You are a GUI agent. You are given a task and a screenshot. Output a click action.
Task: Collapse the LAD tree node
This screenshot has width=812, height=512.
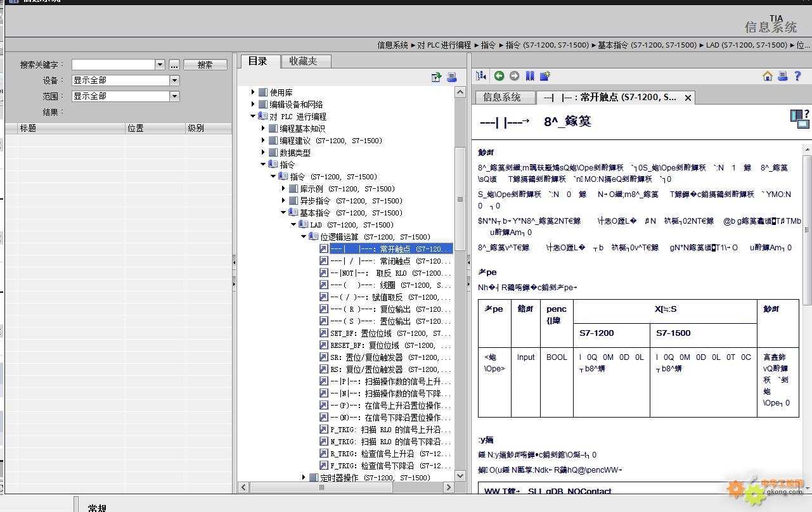[x=293, y=225]
